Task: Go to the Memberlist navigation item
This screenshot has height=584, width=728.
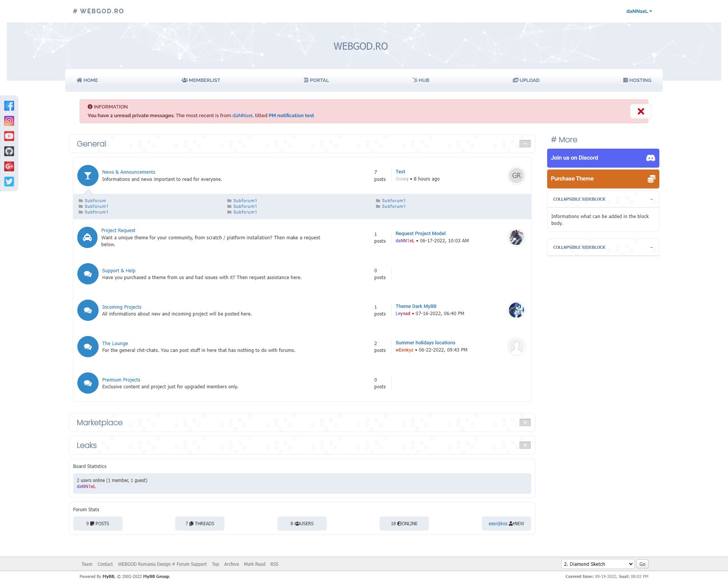Action: (201, 80)
